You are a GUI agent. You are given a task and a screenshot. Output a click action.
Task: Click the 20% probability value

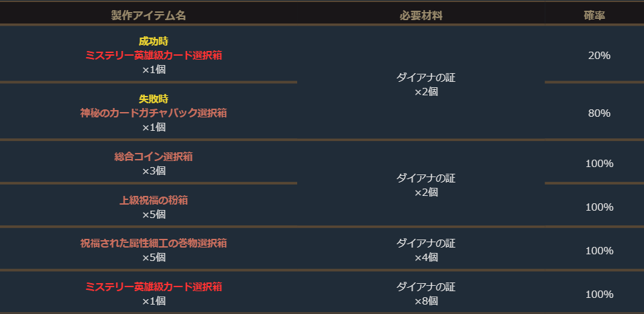[599, 56]
